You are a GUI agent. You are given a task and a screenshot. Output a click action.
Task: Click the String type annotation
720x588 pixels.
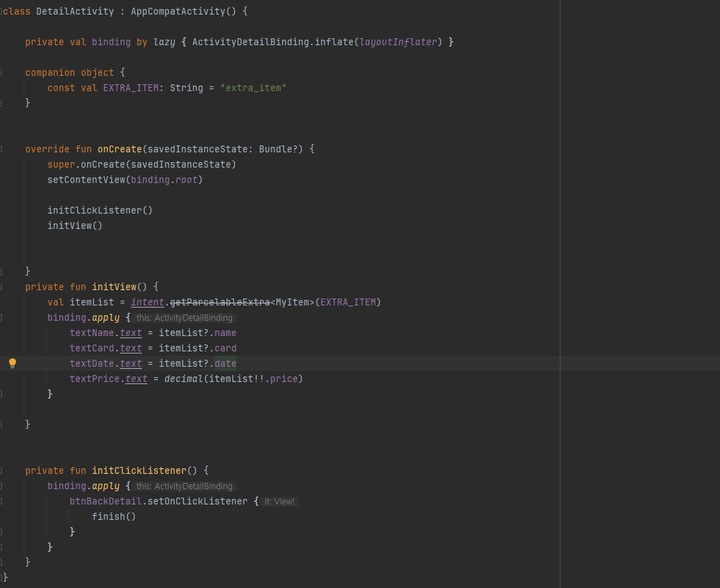[187, 88]
